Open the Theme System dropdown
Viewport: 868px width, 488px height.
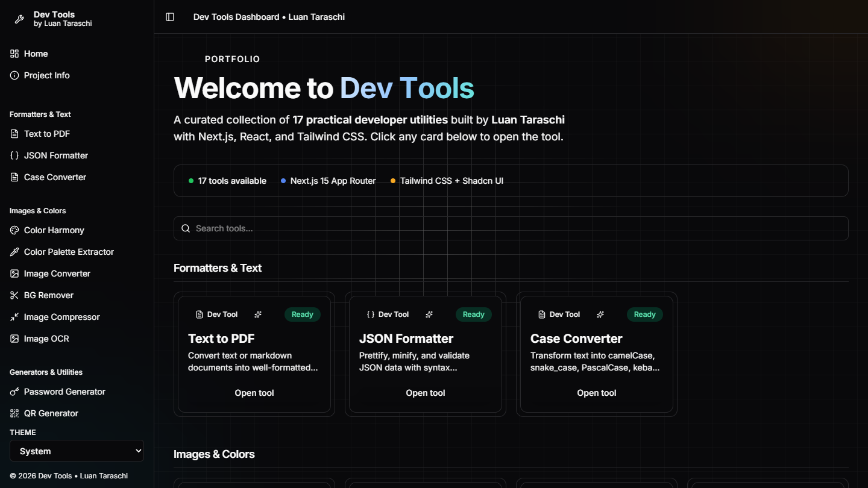[x=77, y=451]
